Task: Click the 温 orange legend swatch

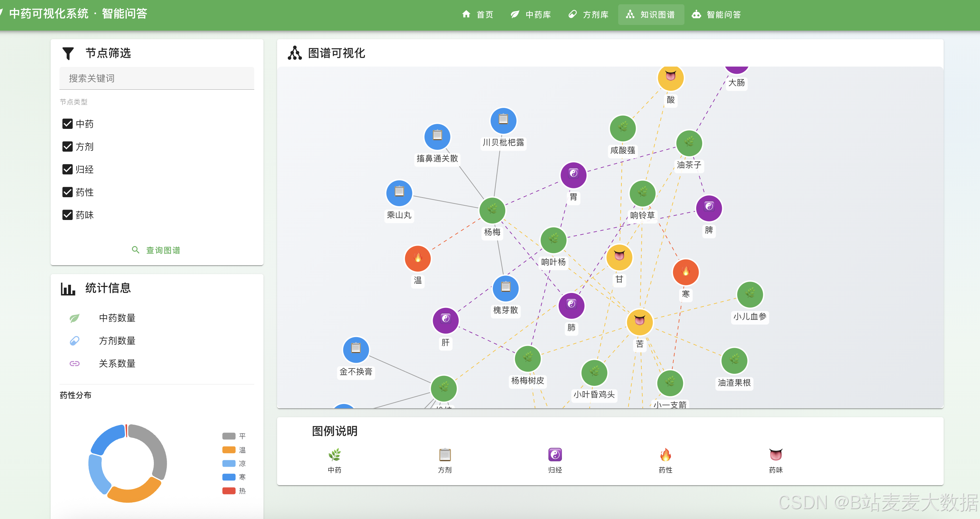Action: [229, 450]
